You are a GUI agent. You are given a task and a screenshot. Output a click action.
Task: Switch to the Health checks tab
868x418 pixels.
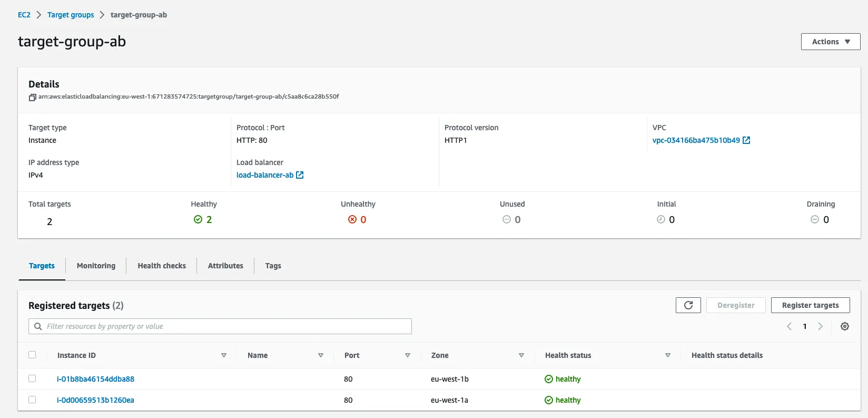click(x=162, y=266)
